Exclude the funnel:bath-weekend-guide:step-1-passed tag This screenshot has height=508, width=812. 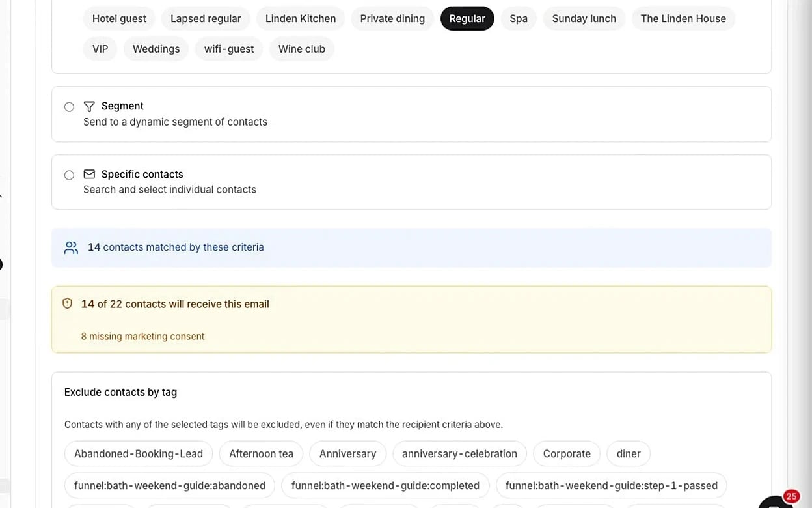[x=612, y=485]
